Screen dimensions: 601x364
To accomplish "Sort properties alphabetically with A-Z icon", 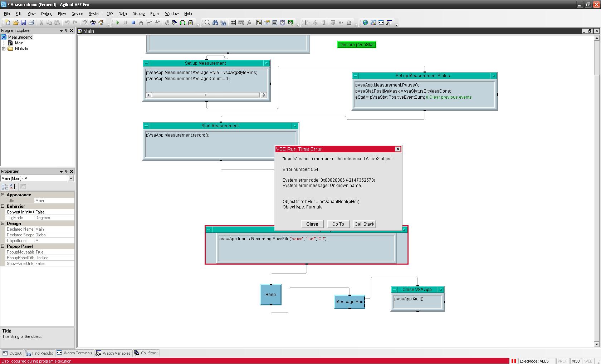I will click(x=13, y=186).
